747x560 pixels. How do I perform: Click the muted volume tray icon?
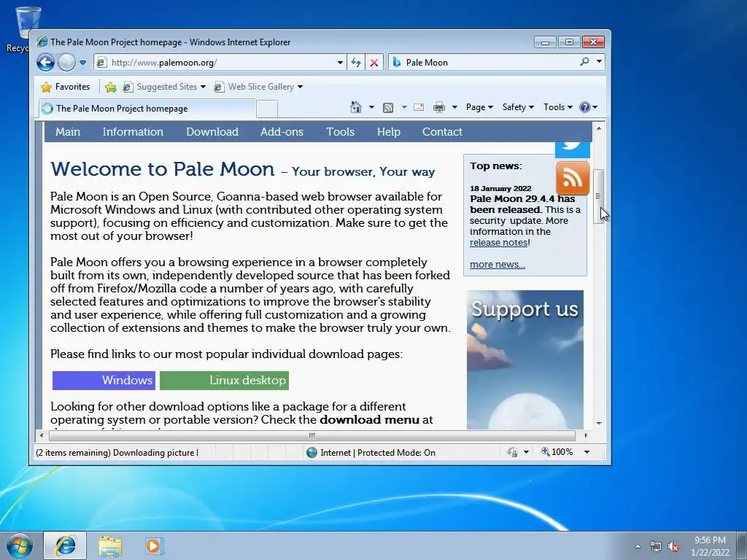pyautogui.click(x=673, y=547)
